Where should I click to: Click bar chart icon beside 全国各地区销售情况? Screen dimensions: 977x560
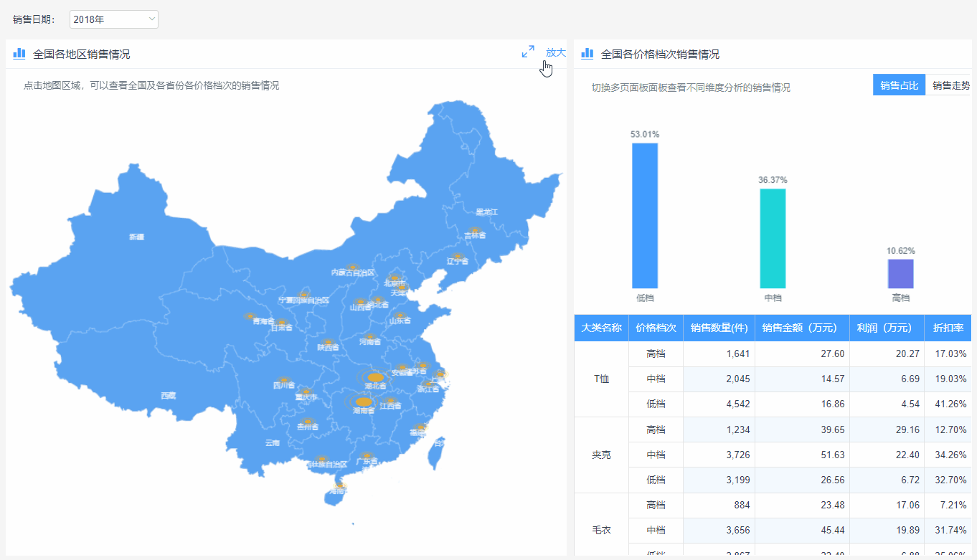coord(19,54)
